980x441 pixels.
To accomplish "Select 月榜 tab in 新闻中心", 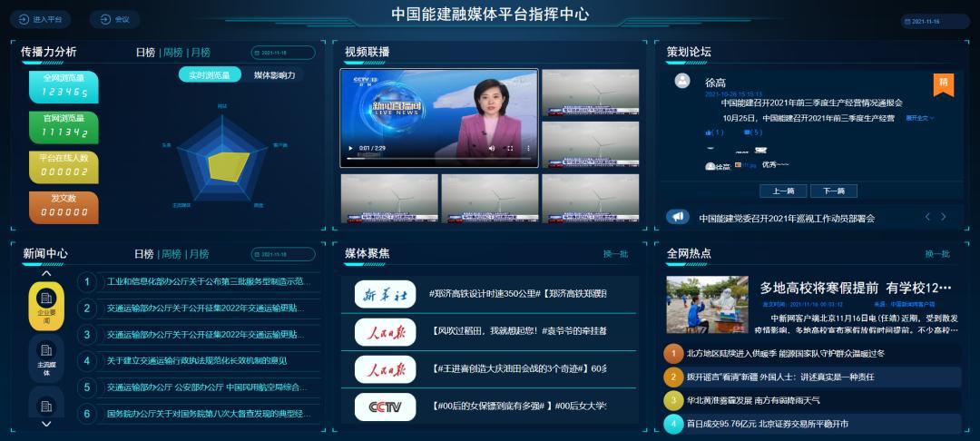I will pos(200,254).
